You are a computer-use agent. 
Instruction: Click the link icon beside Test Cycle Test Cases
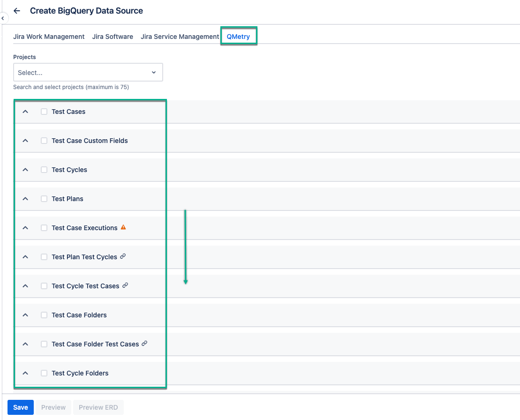click(125, 285)
